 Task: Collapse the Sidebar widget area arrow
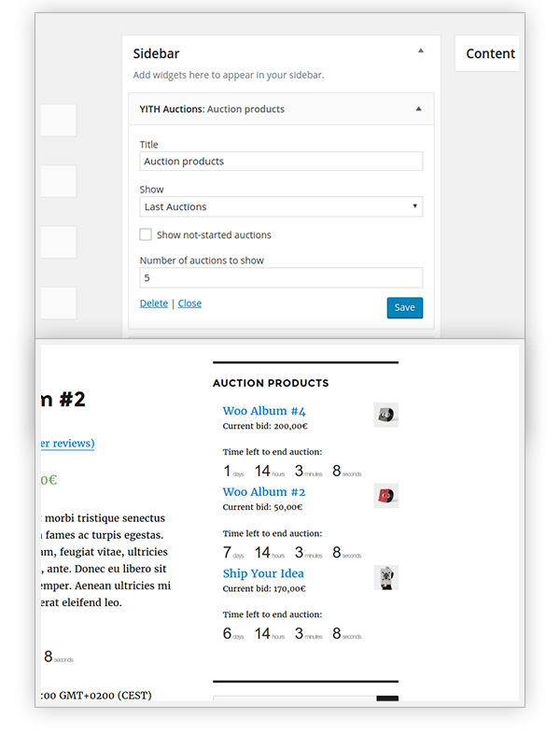(421, 50)
